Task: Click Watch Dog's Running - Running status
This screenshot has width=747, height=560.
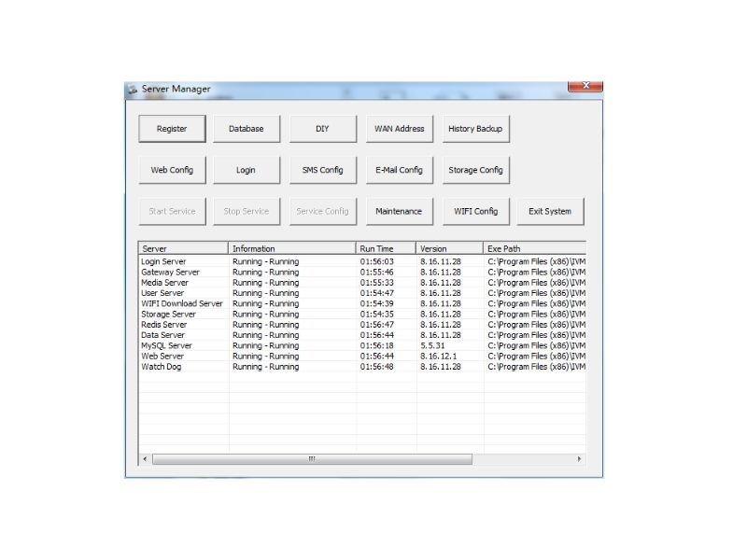Action: click(x=266, y=366)
